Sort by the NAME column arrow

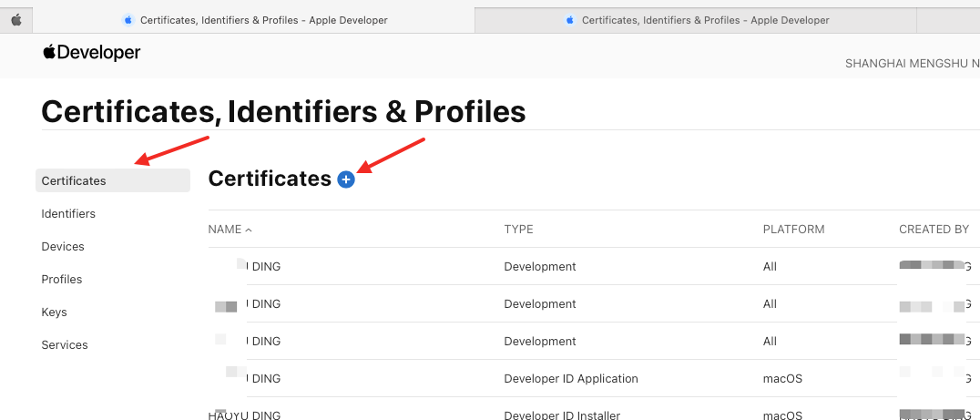tap(250, 230)
